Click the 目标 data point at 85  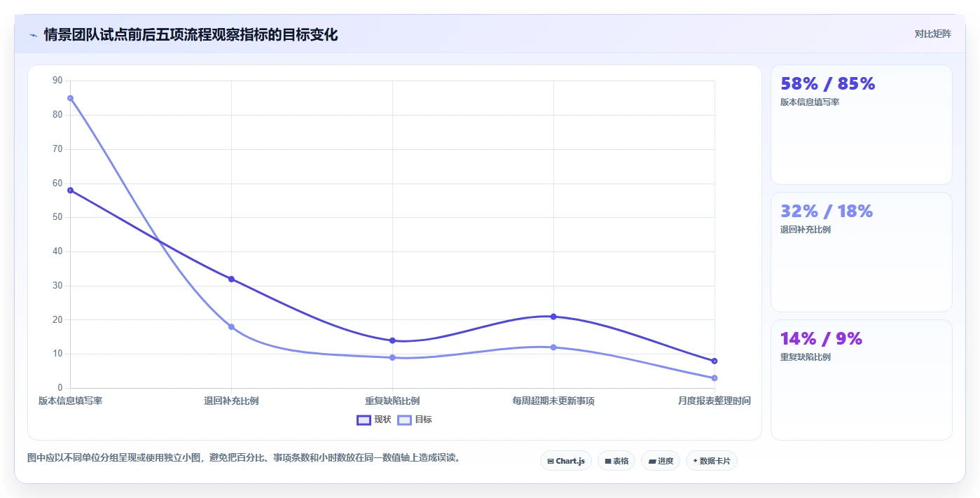70,98
